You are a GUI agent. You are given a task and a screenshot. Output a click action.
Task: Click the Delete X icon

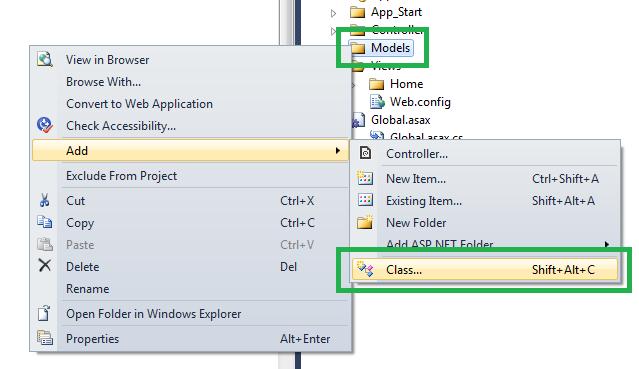44,265
